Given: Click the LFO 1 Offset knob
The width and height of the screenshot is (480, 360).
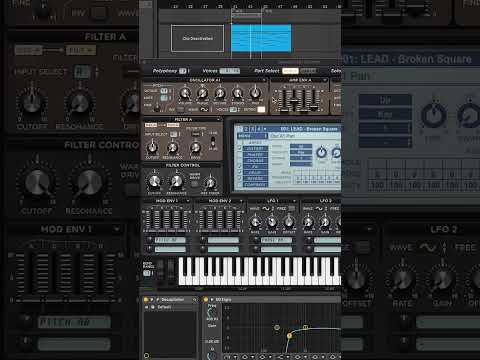Looking at the screenshot, I should (289, 222).
